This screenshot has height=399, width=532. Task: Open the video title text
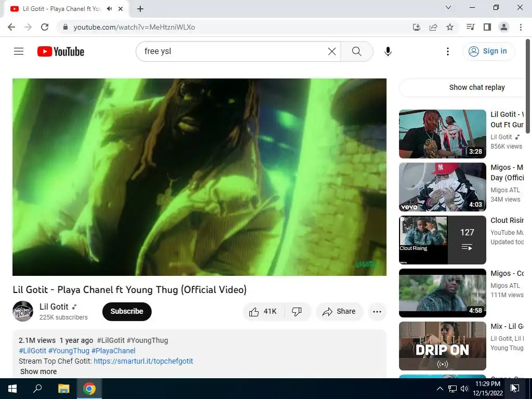pos(129,290)
